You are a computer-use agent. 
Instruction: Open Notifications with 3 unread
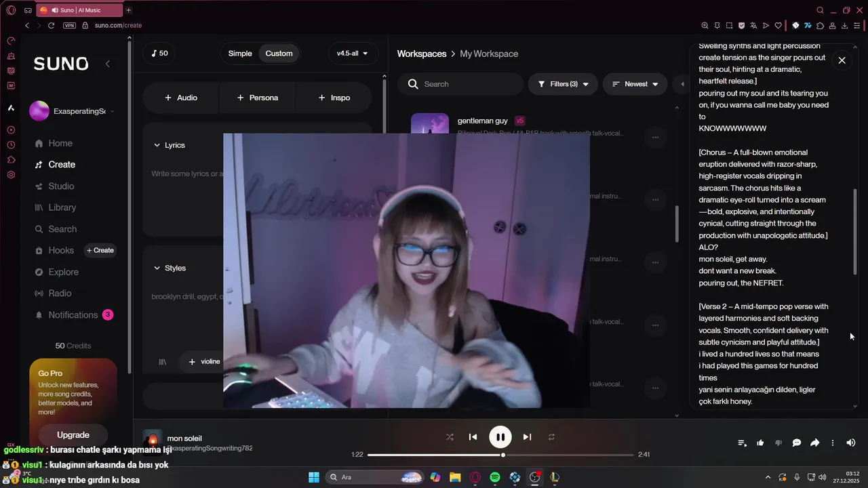[x=73, y=315]
